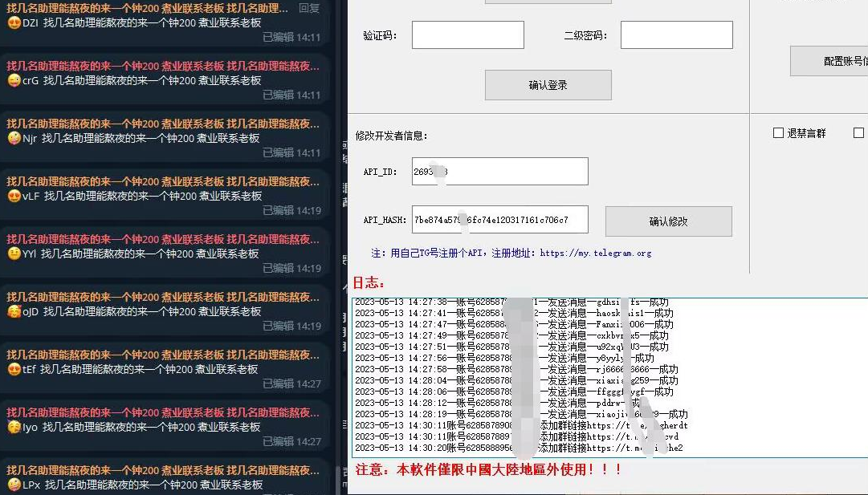
Task: Click the emoji beside the Iyo message
Action: coord(14,427)
